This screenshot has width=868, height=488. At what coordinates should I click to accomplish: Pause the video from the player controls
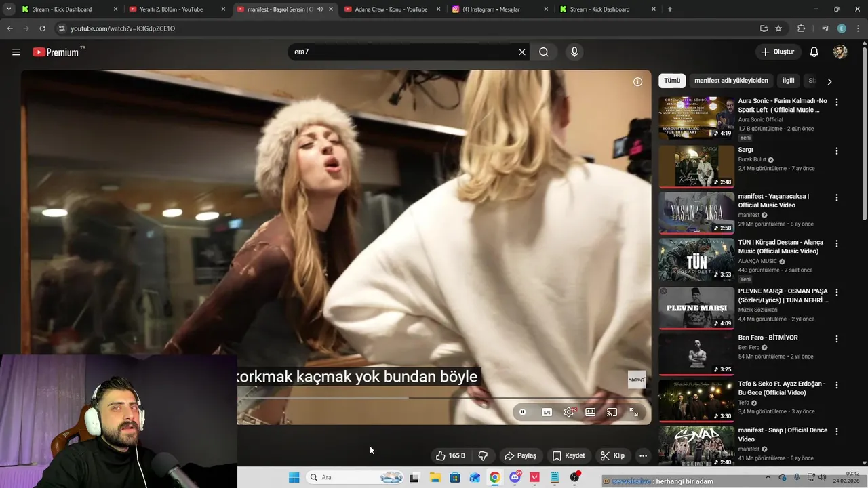[523, 412]
